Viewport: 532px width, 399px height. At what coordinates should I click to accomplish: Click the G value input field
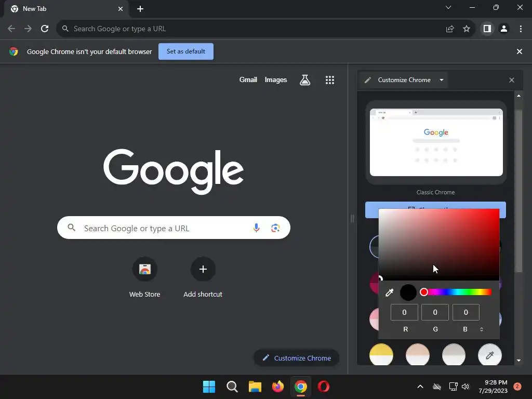click(435, 312)
